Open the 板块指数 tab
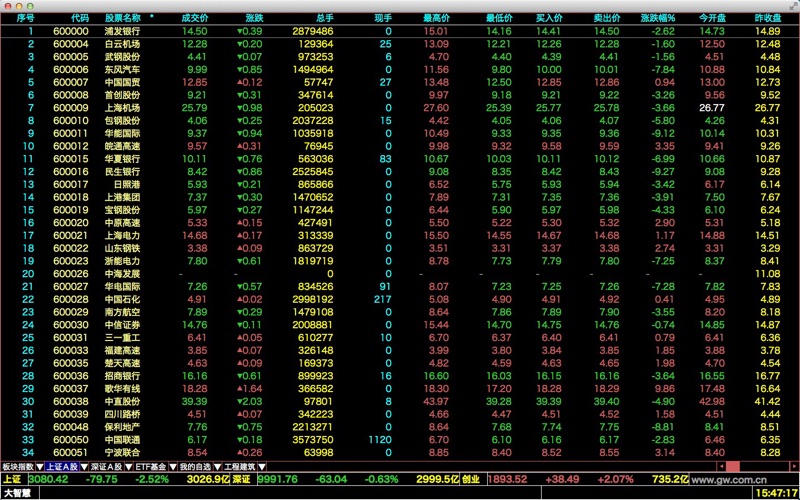This screenshot has height=500, width=800. coord(18,466)
